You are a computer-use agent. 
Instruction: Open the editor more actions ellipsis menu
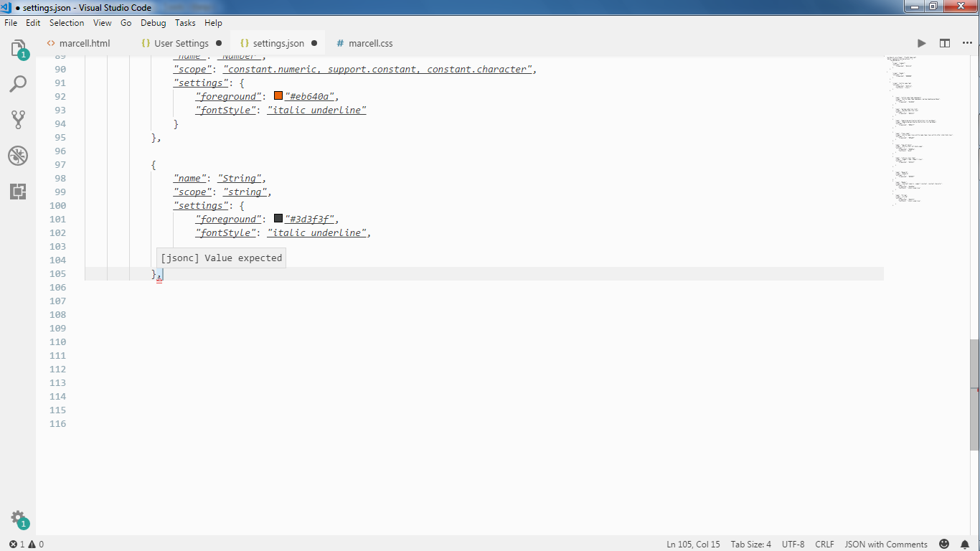[x=967, y=43]
